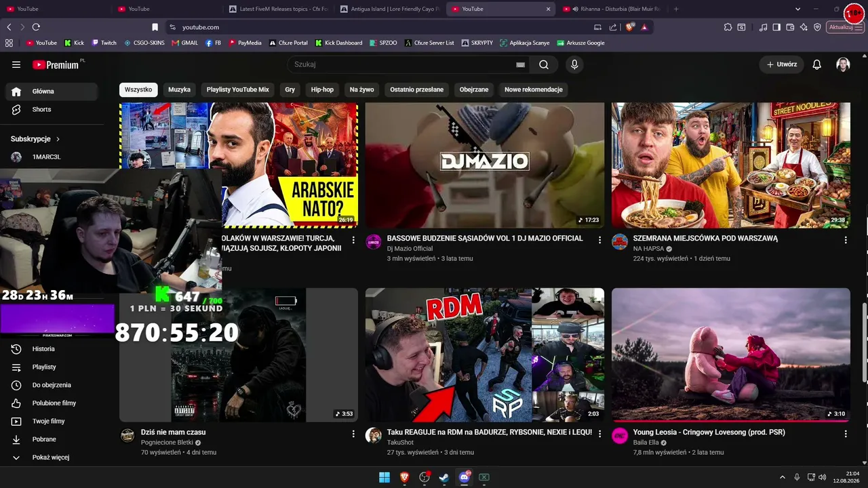The height and width of the screenshot is (488, 868).
Task: Open Discord from the taskbar
Action: coord(465,477)
